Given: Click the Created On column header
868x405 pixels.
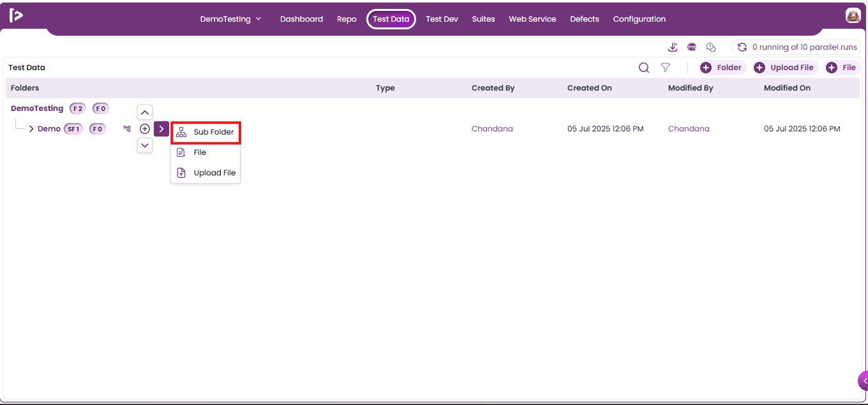Looking at the screenshot, I should point(590,88).
